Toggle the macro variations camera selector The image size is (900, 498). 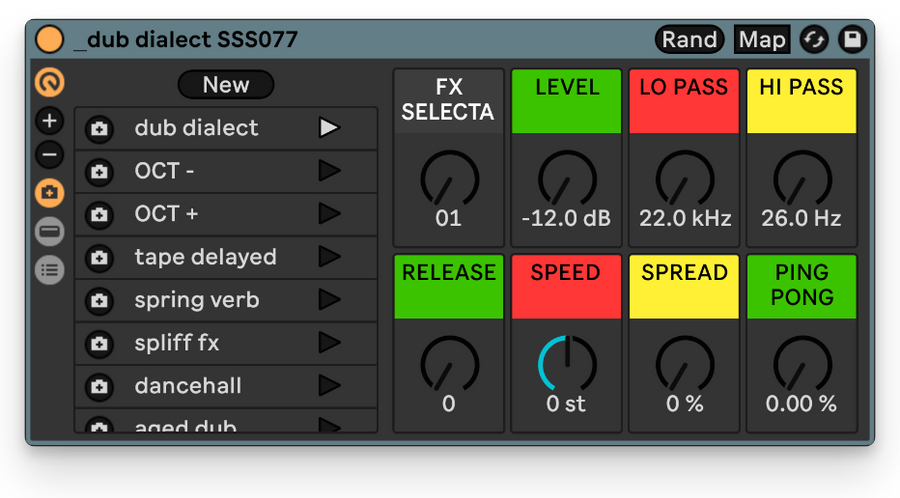pos(49,193)
